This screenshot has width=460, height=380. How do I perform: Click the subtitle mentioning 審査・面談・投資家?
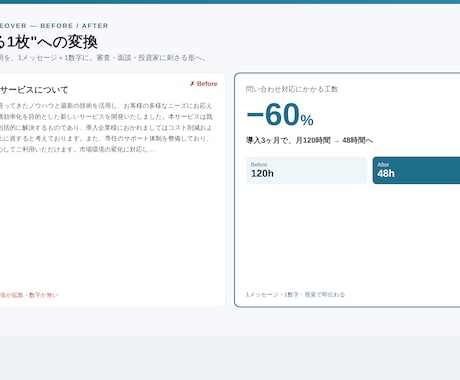coord(103,58)
